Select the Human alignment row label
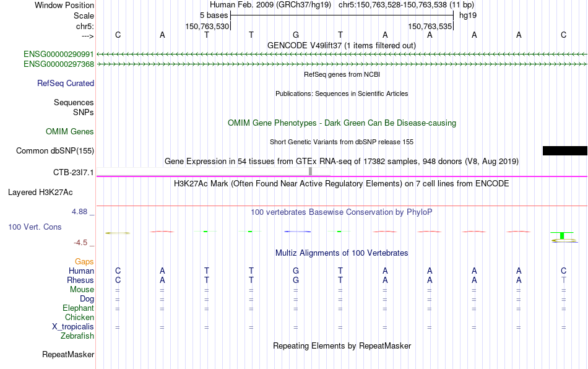This screenshot has height=369, width=588. pos(81,271)
